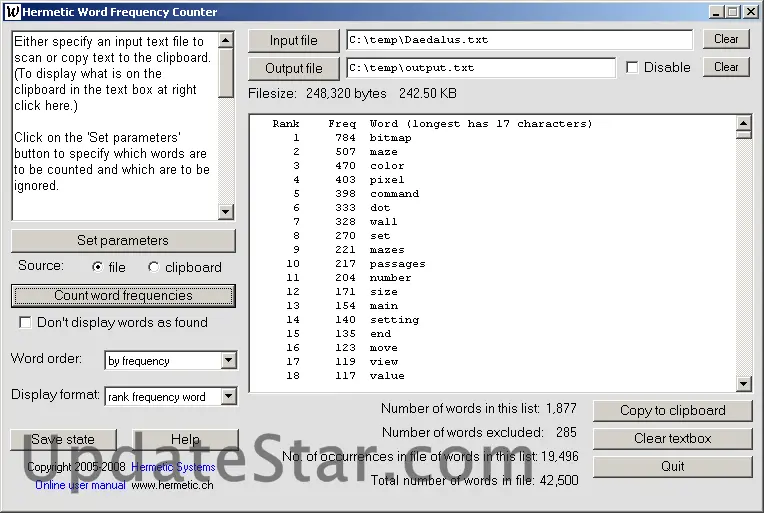
Task: Open the Hermetic Systems link
Action: pyautogui.click(x=173, y=467)
